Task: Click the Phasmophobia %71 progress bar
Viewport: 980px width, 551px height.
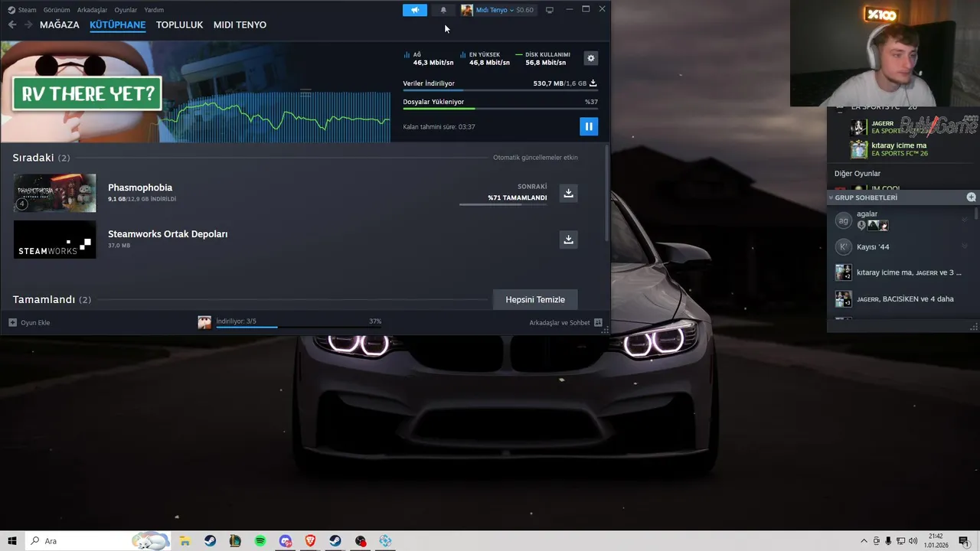Action: 503,204
